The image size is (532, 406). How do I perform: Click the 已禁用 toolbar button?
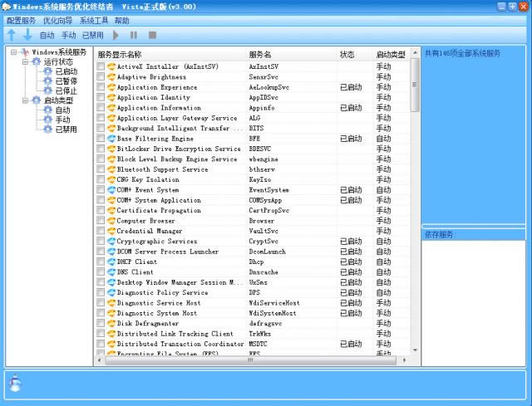coord(92,35)
